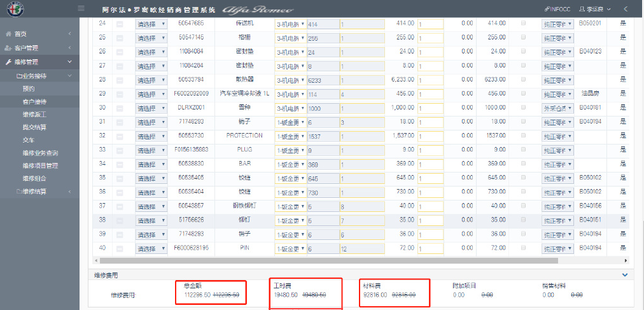This screenshot has width=644, height=310.
Task: Collapse the 维修费用 panel chevron
Action: pos(625,275)
